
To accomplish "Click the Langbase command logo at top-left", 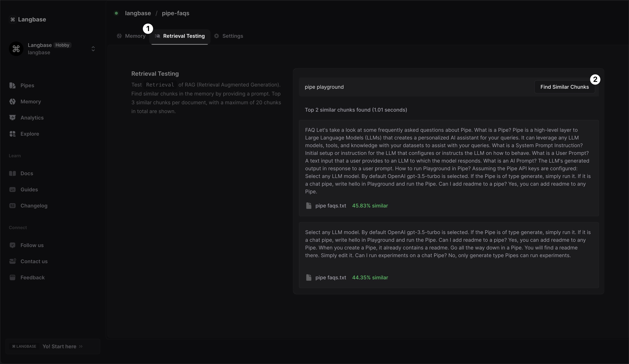I will tap(13, 19).
